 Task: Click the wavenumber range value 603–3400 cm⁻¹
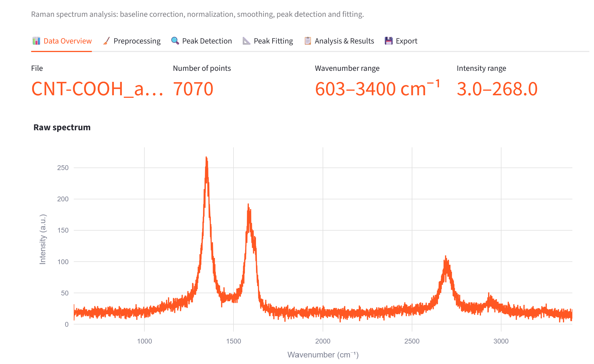378,88
